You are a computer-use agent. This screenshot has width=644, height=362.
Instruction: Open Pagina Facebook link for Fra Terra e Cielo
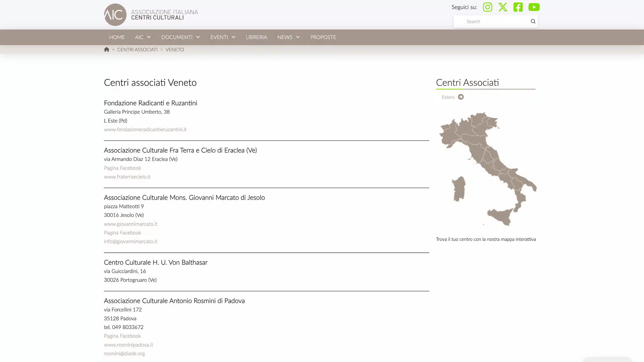122,168
